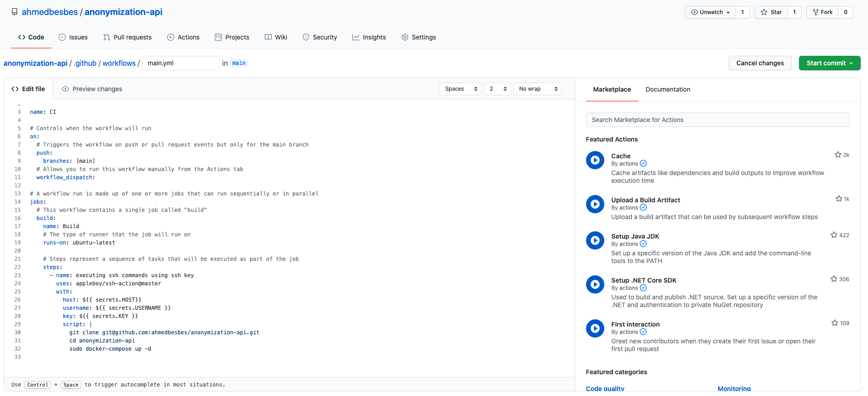Open Setup Java JDK action

(x=635, y=236)
